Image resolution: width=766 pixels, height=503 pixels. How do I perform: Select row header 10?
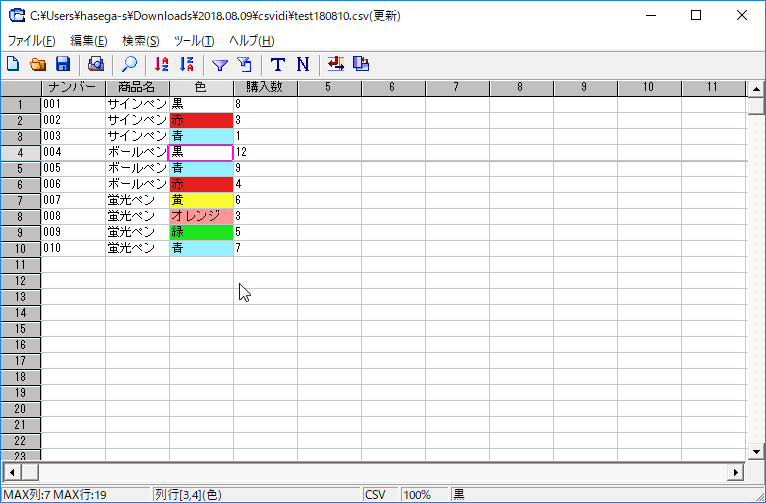(21, 249)
